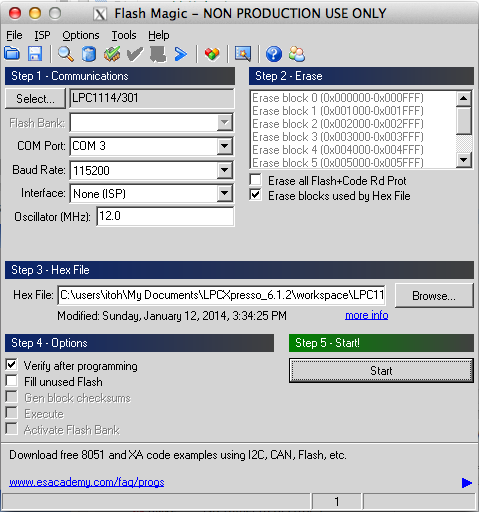Image resolution: width=479 pixels, height=512 pixels.
Task: Open the Tools menu
Action: pyautogui.click(x=124, y=35)
